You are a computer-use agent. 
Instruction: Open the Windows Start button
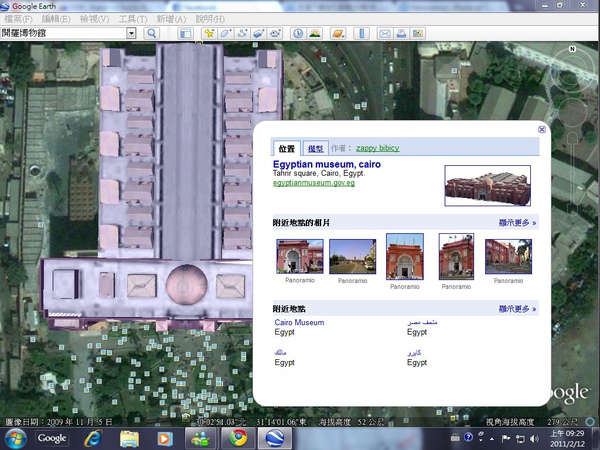coord(15,439)
